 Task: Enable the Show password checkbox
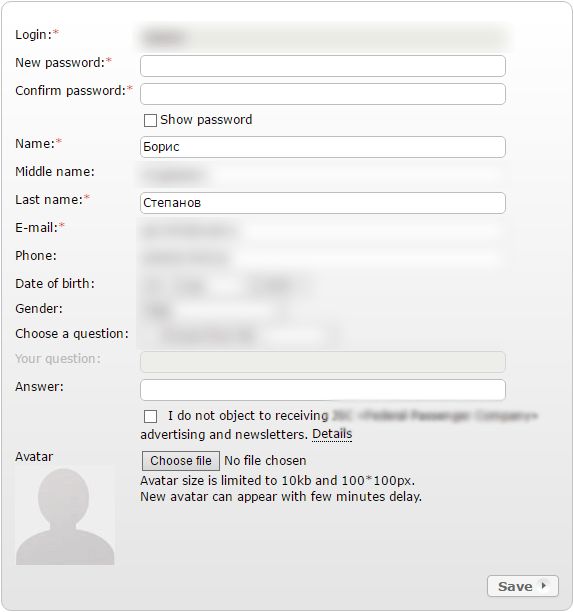pyautogui.click(x=150, y=120)
